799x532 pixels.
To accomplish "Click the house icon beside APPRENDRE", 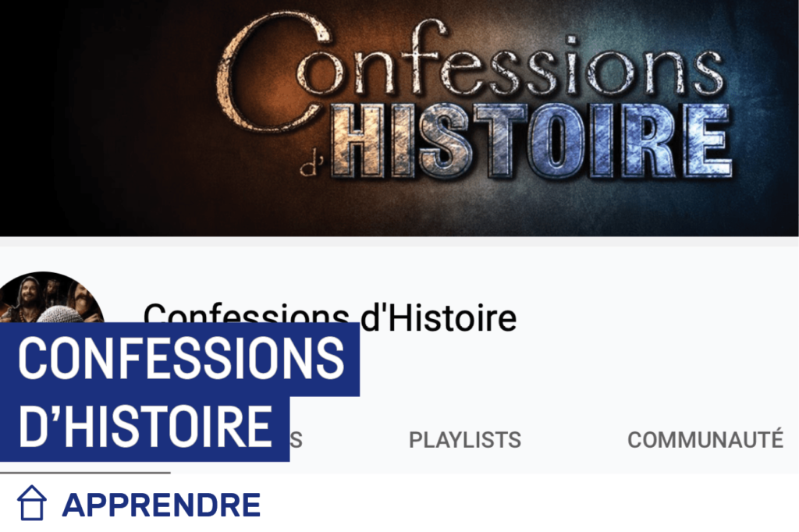I will point(32,502).
